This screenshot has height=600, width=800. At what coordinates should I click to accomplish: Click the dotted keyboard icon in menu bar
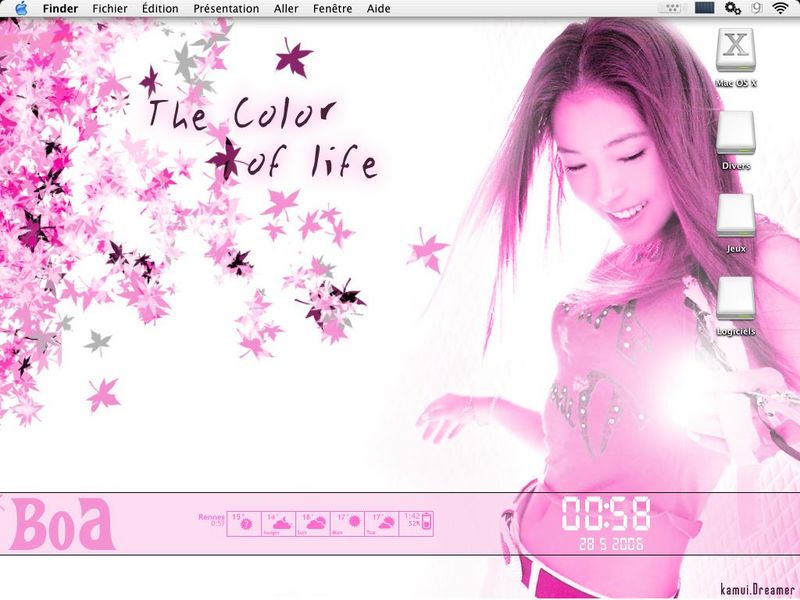click(x=672, y=8)
